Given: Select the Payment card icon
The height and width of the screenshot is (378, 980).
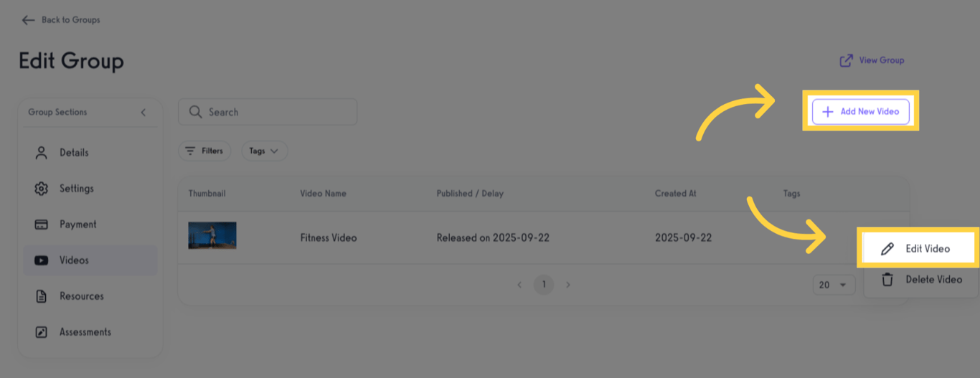Looking at the screenshot, I should point(42,225).
